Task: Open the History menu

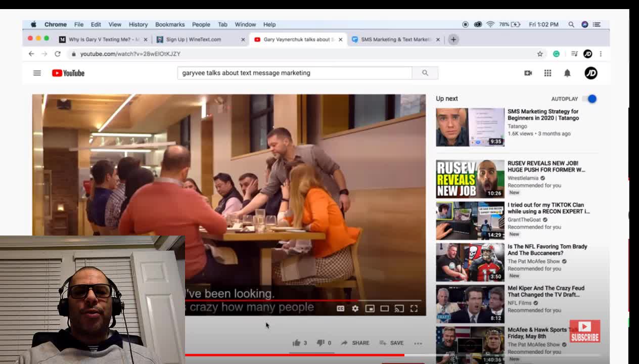Action: pos(138,24)
